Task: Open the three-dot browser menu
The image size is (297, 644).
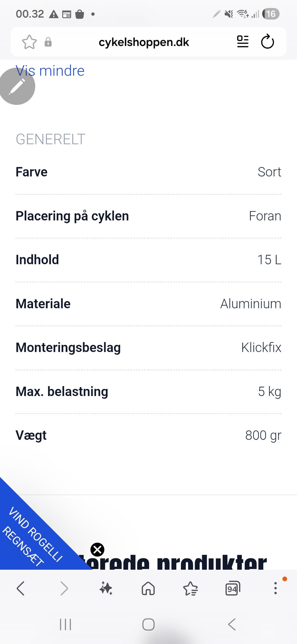Action: tap(275, 588)
